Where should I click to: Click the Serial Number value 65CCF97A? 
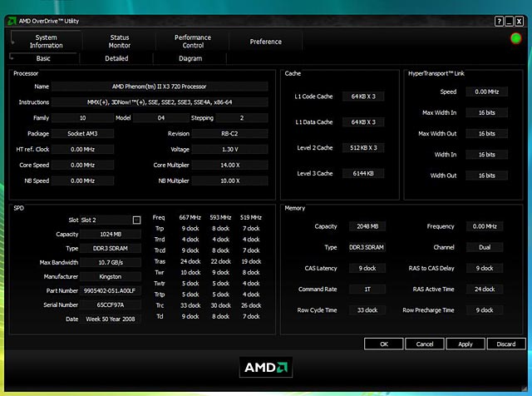pos(111,305)
